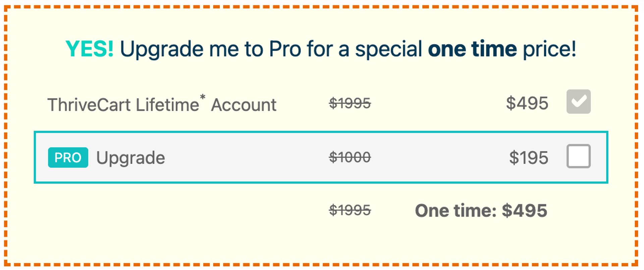Click the word 'Account' in first row
Screen dimensions: 644x270
(x=244, y=105)
